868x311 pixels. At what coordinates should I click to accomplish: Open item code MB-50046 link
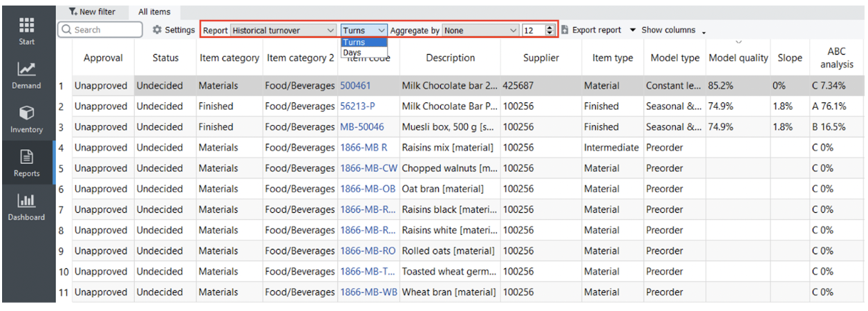(361, 127)
